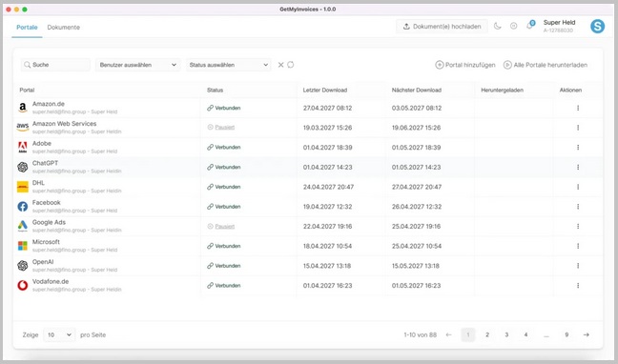Clear filters with X icon

coord(280,65)
